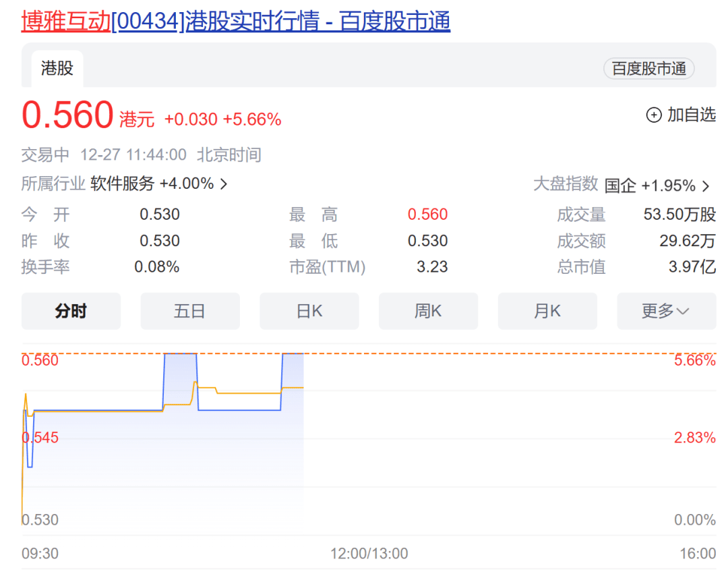Click the 今开 value 0.530
This screenshot has height=572, width=728.
[160, 214]
